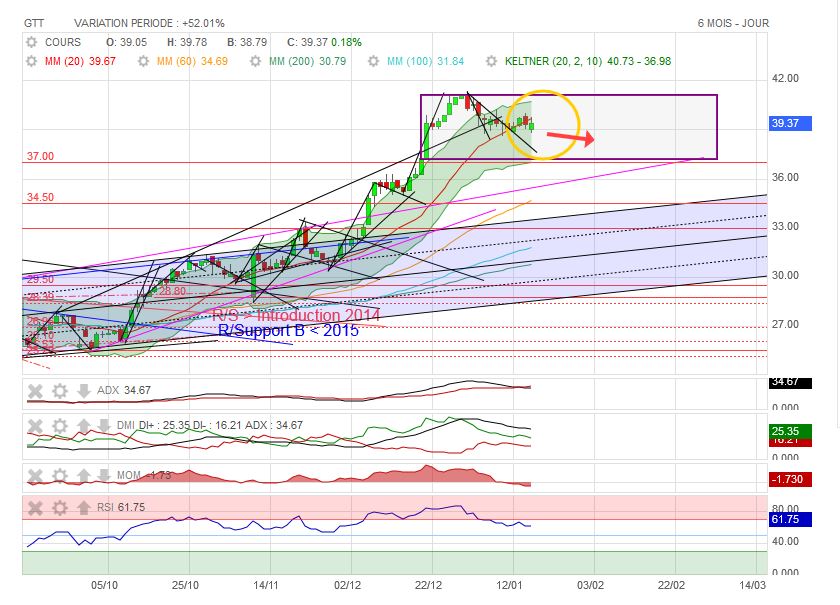Screen dimensions: 840x605
Task: Click the red -1.730 momentum tag
Action: coord(790,479)
